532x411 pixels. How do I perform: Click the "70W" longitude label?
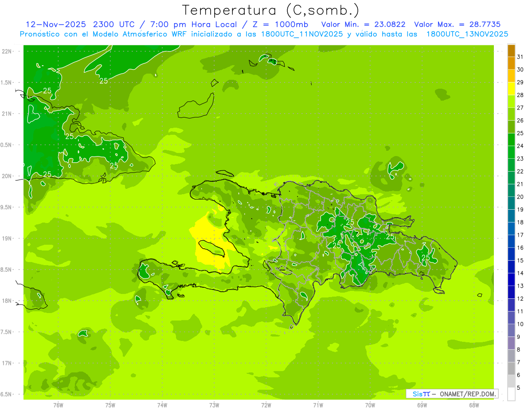point(370,405)
